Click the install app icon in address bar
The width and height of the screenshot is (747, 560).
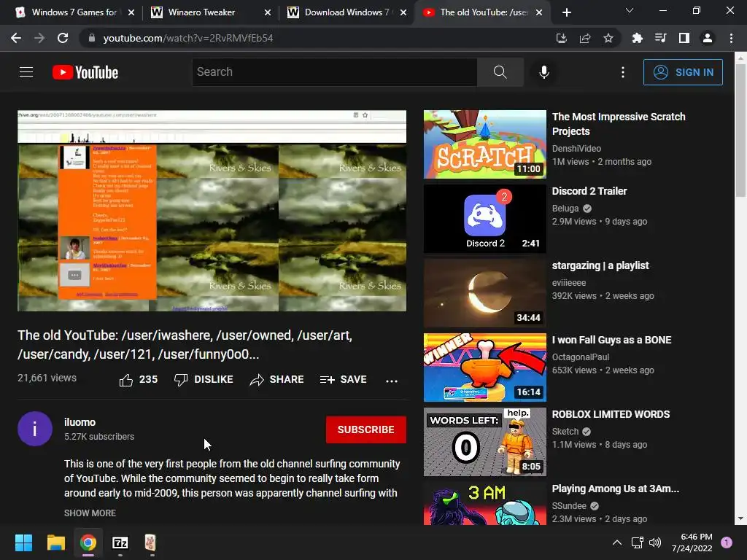pos(562,38)
